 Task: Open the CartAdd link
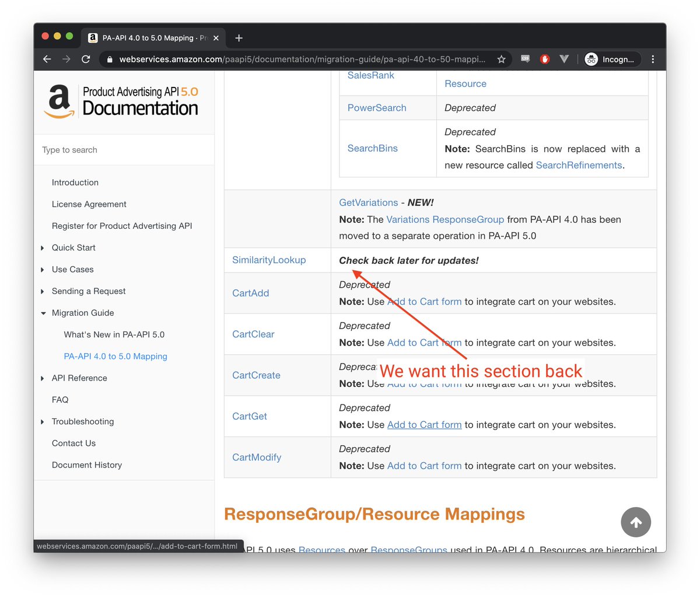tap(251, 293)
